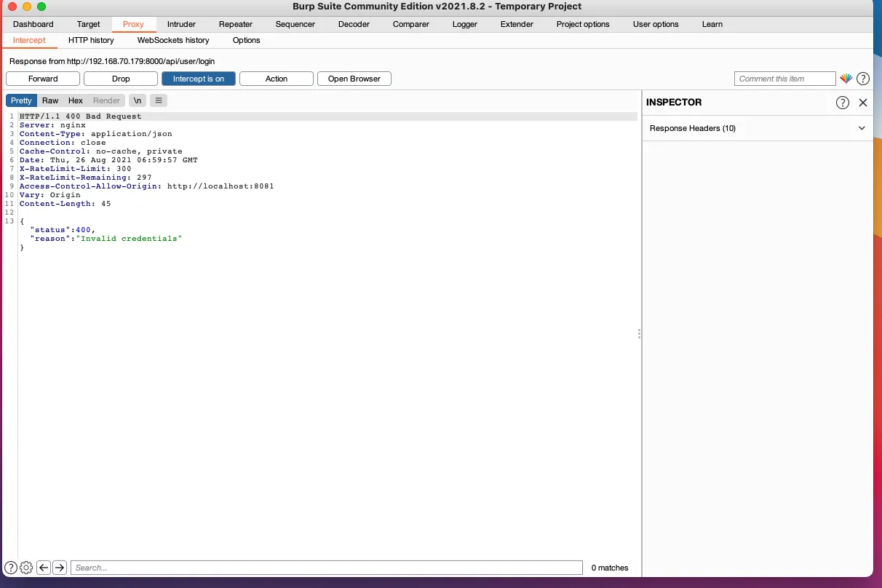The height and width of the screenshot is (588, 882).
Task: Click the Access-Control-Allow-Origin header line
Action: tap(147, 186)
